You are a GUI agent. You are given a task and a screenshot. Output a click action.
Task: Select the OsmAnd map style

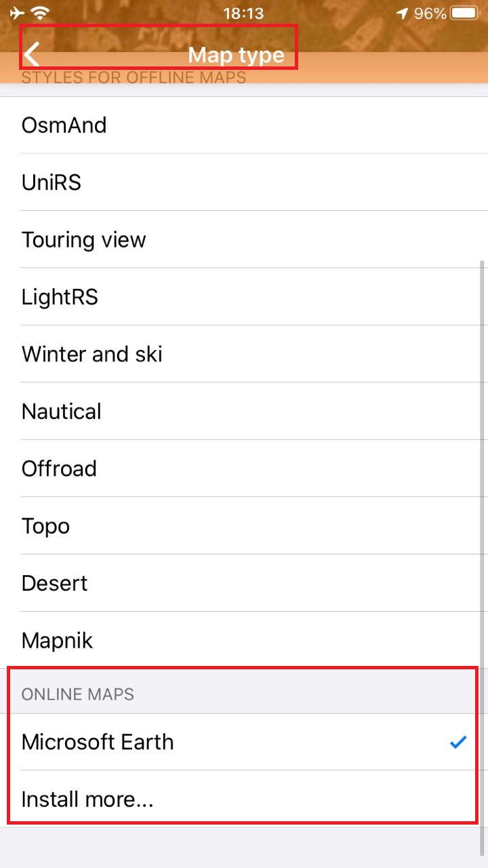(64, 125)
